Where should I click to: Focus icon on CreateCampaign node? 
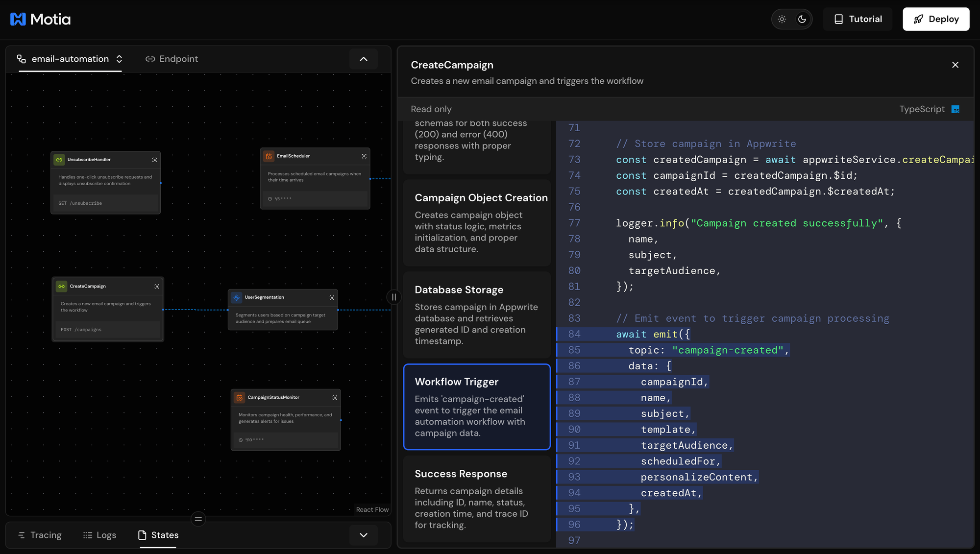157,286
